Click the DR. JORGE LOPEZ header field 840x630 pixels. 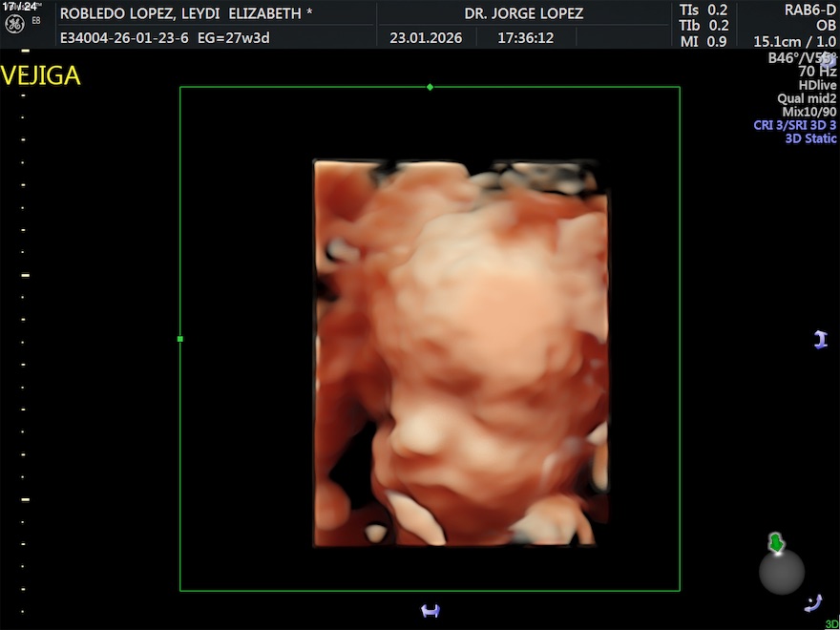click(523, 13)
